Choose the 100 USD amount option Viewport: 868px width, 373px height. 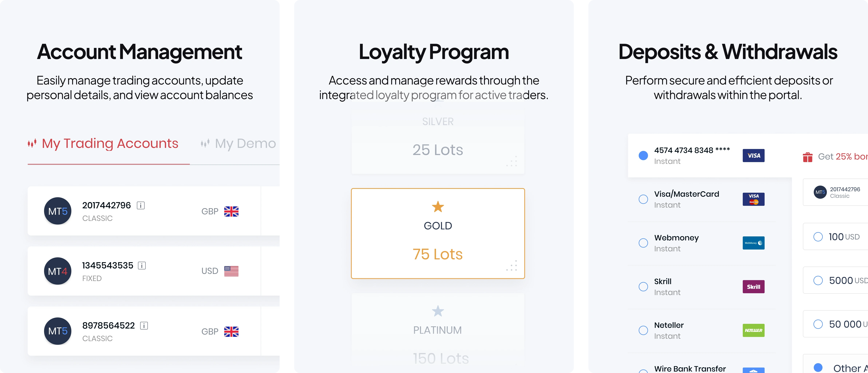click(x=835, y=236)
